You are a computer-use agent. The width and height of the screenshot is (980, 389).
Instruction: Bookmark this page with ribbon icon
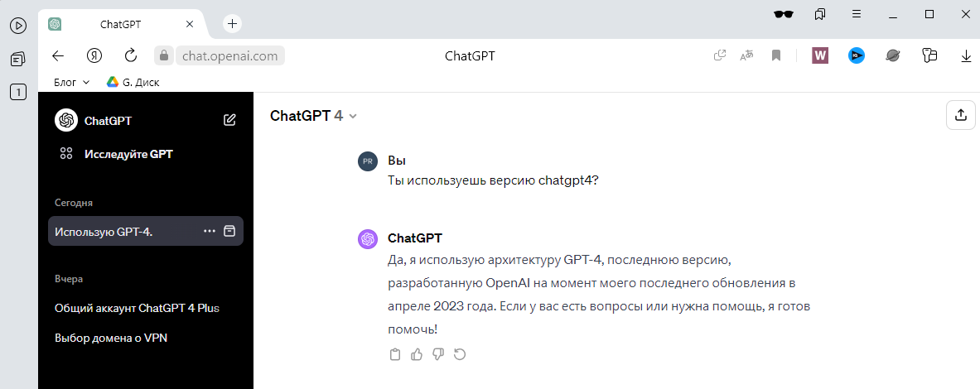coord(776,55)
